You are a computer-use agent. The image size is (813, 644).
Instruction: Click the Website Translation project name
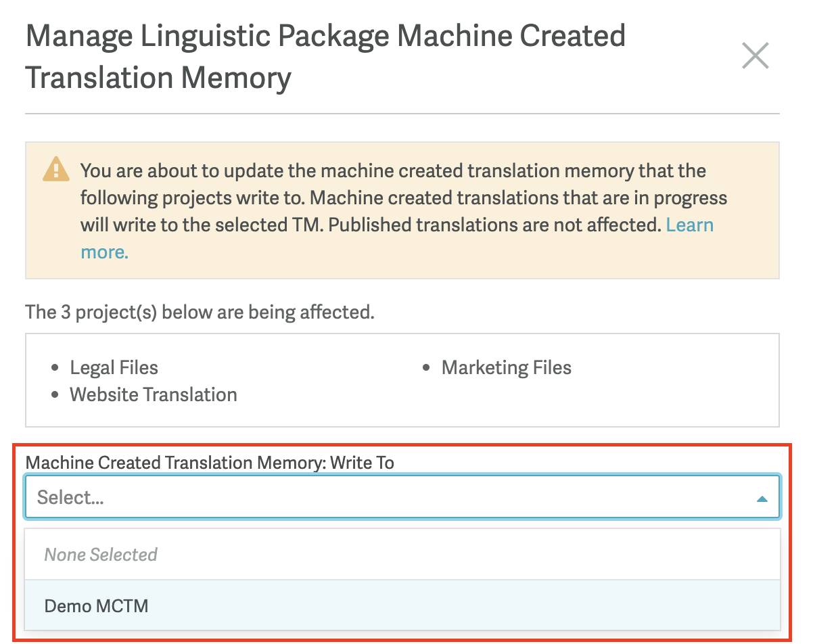click(x=153, y=395)
